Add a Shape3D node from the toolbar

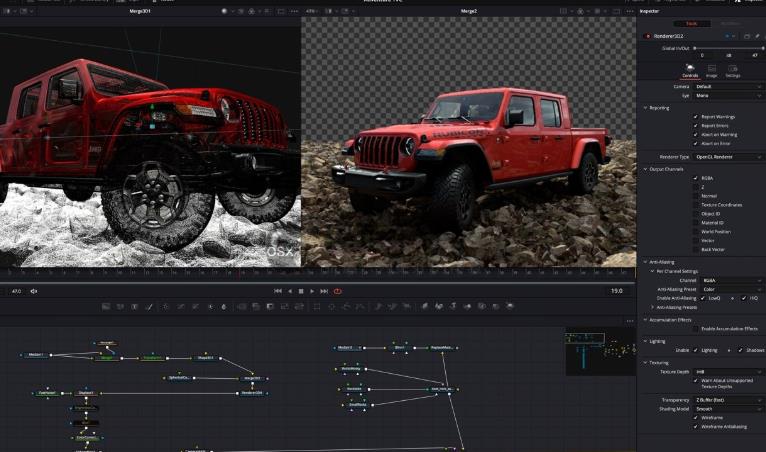click(439, 306)
